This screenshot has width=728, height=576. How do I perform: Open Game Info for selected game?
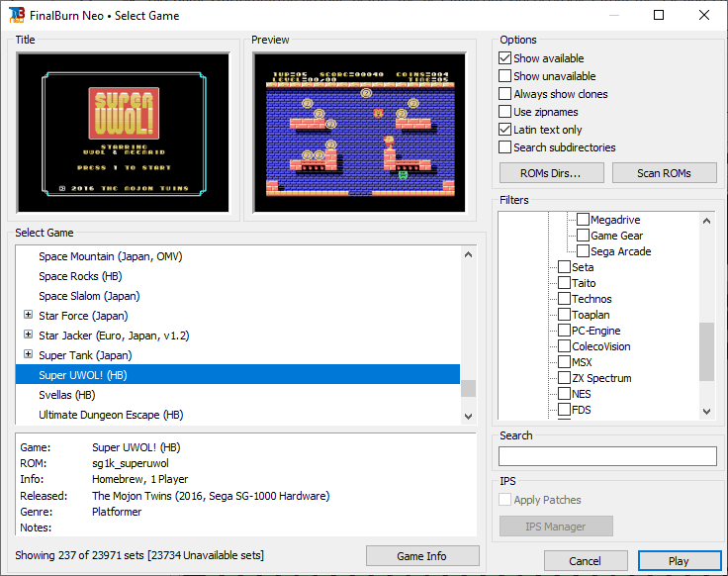422,555
